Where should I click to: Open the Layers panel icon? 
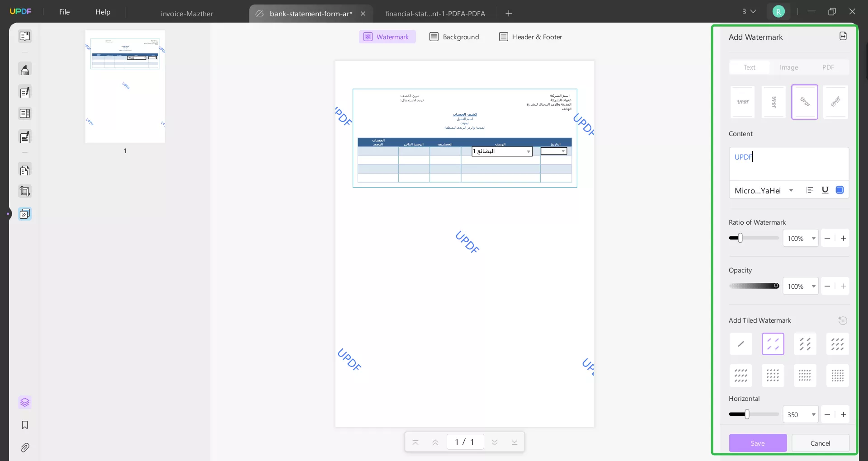click(25, 402)
